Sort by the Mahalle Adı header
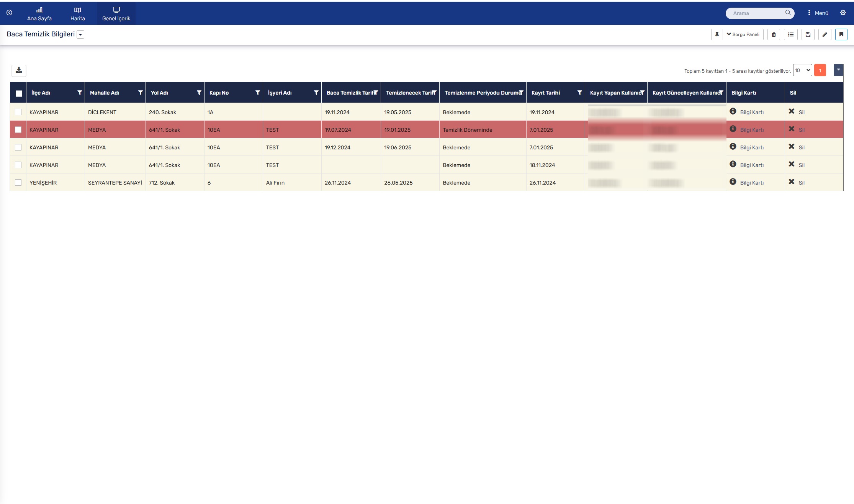The height and width of the screenshot is (504, 854). (105, 93)
